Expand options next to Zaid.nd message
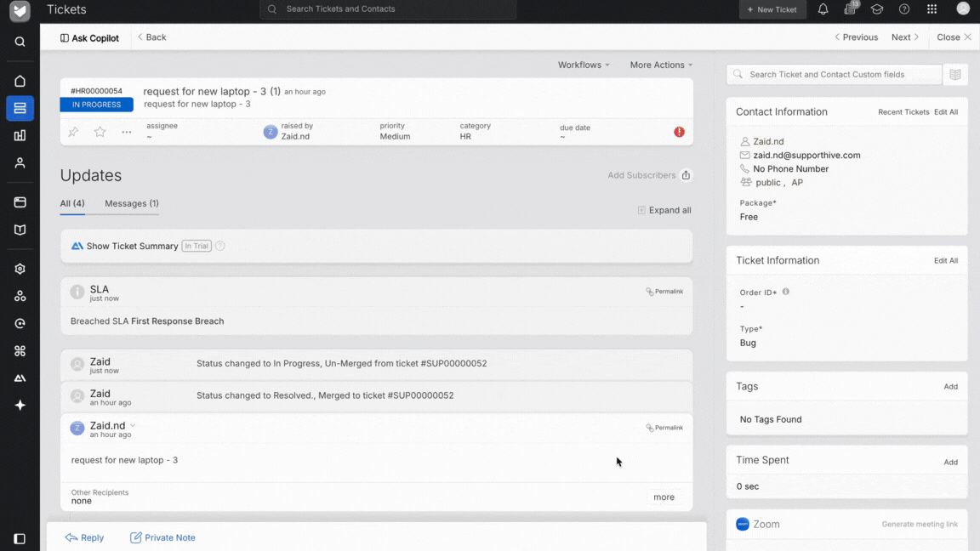 [133, 425]
